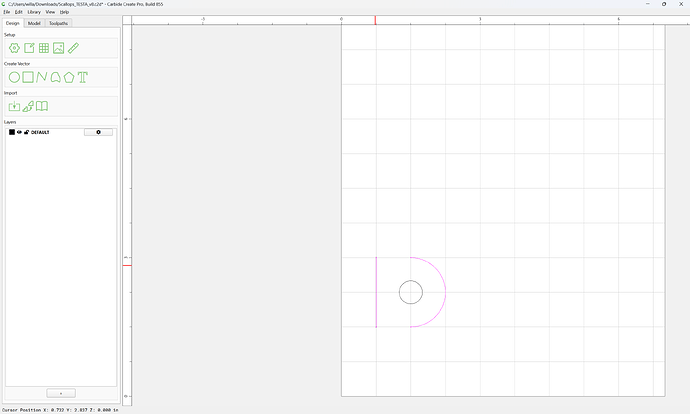Select the magenta vertical line on canvas
Image resolution: width=690 pixels, height=414 pixels.
376,292
